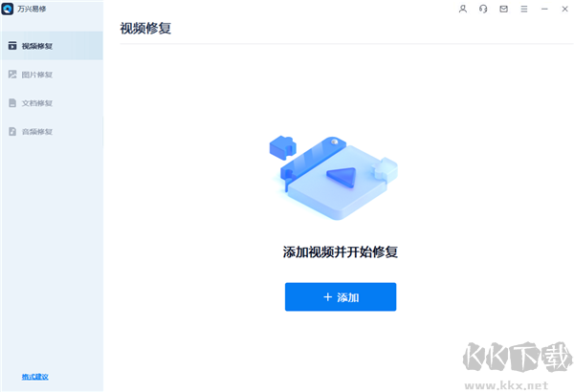The image size is (574, 392).
Task: Open the hamburger menu icon
Action: [524, 9]
